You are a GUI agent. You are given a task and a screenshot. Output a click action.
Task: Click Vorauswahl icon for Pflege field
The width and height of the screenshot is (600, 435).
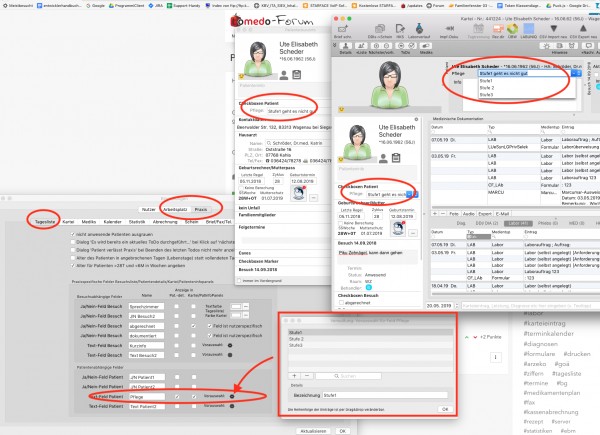pyautogui.click(x=232, y=396)
